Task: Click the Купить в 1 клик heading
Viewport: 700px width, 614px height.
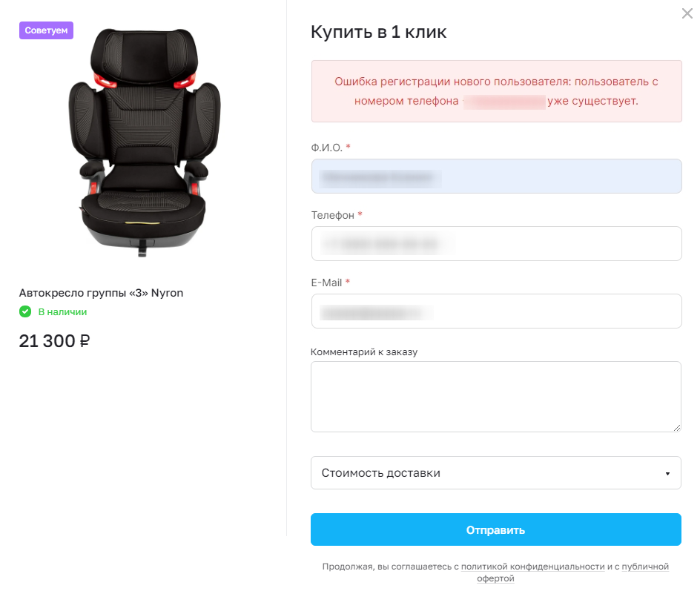Action: click(x=379, y=32)
